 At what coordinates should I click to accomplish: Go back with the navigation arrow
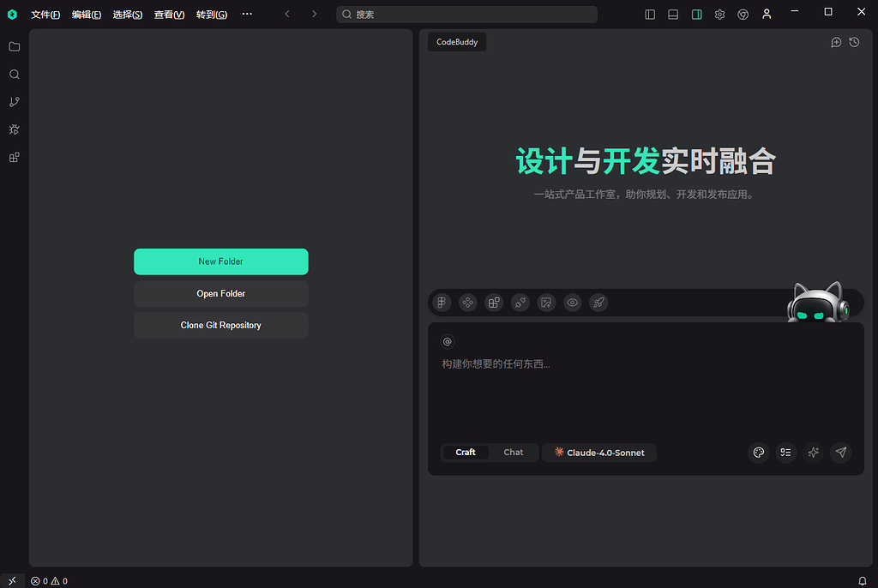[287, 14]
